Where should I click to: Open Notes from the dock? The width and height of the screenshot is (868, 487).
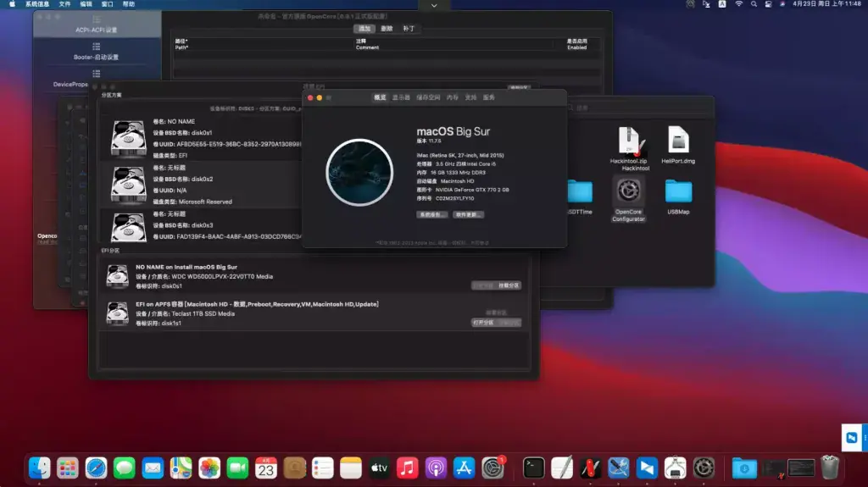350,468
